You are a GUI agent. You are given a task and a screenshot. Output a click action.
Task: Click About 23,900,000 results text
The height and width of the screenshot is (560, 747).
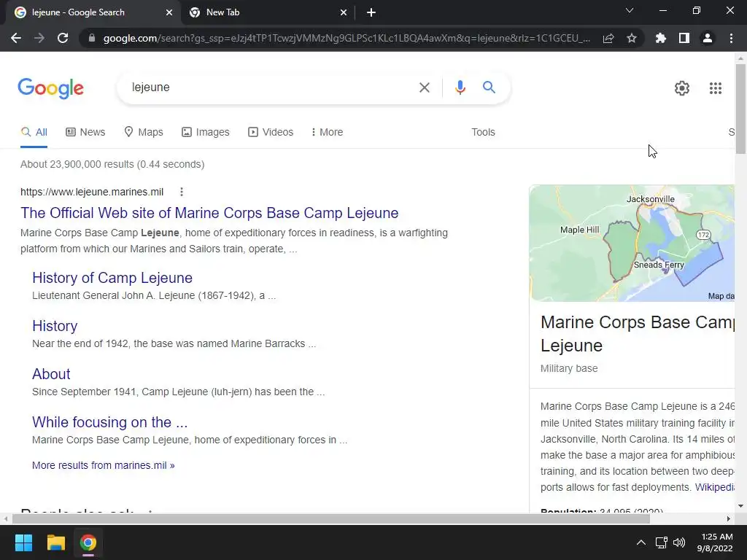[x=112, y=164]
